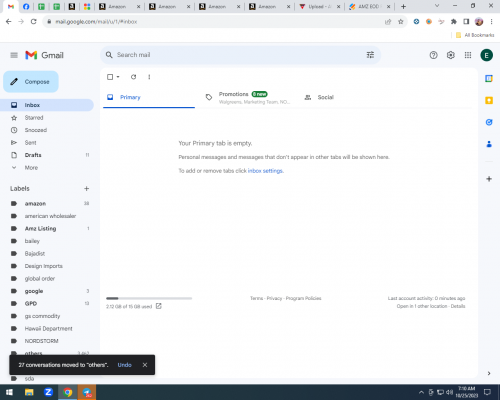Open Chrome extensions puzzle icon
The image size is (500, 400).
(x=454, y=22)
